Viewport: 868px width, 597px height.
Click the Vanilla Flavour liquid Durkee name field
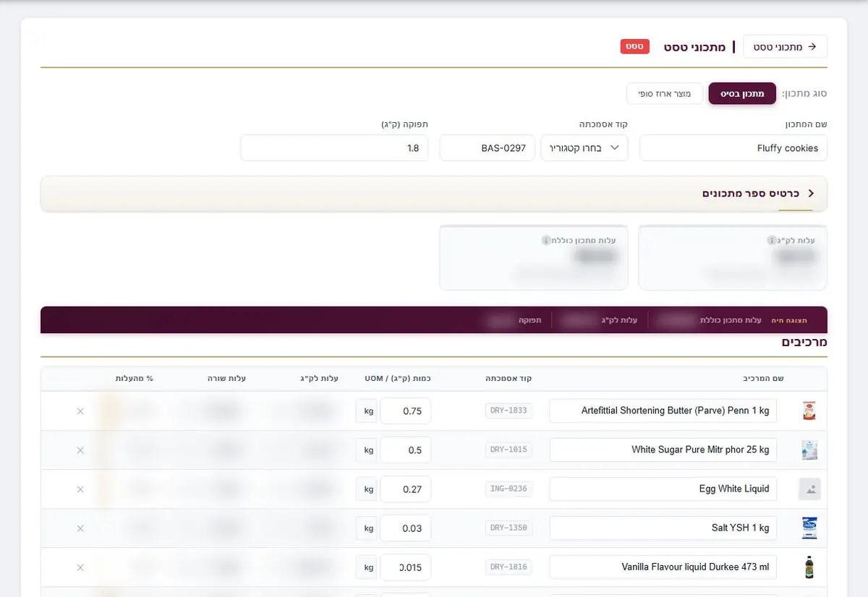(663, 567)
